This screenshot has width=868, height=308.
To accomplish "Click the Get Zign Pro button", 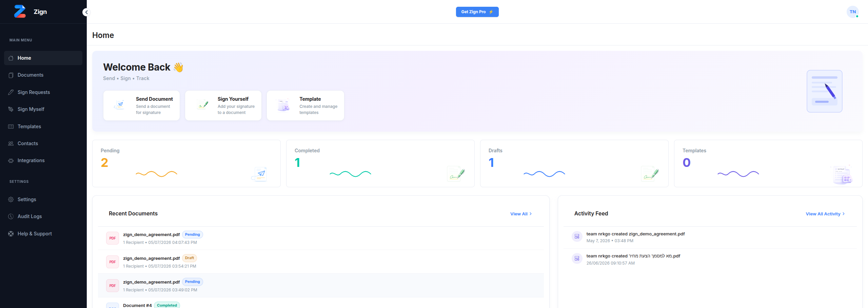I will pos(477,12).
